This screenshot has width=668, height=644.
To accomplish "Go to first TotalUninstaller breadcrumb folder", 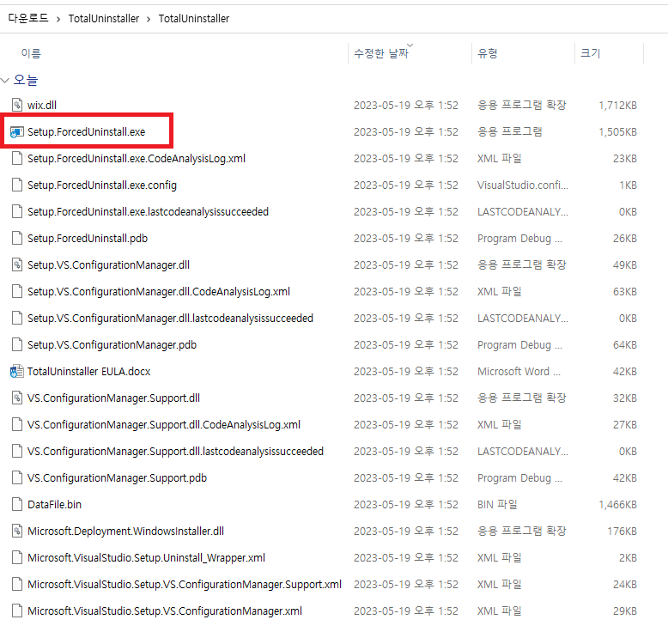I will click(x=104, y=18).
